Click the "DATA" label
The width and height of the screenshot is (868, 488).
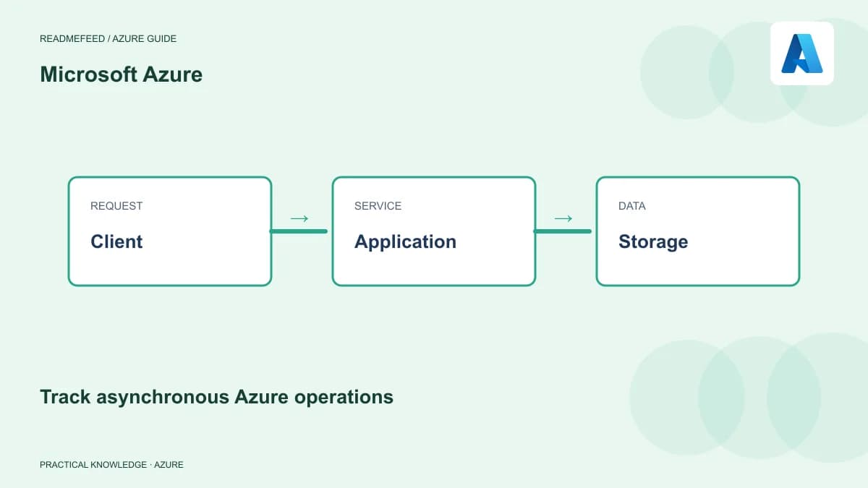point(632,206)
